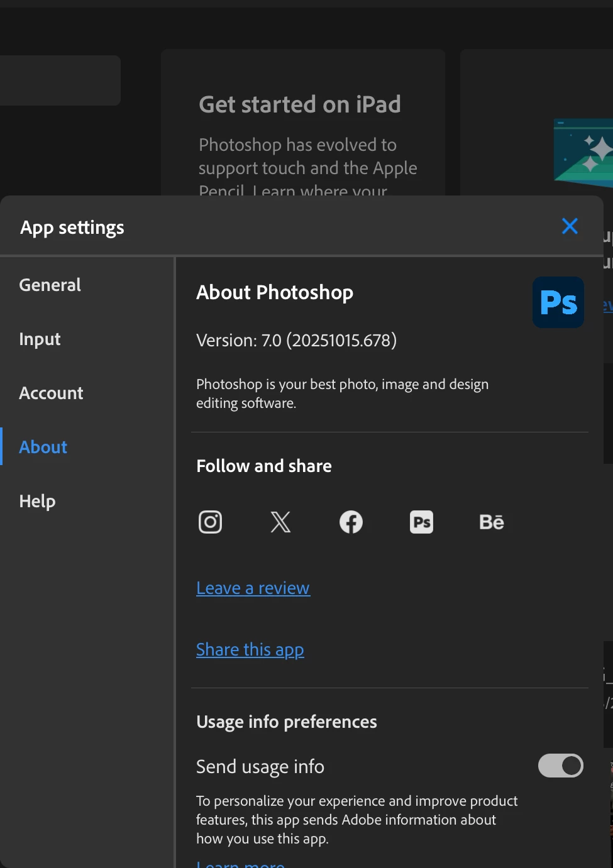Click the Follow and share heading
This screenshot has width=613, height=868.
pyautogui.click(x=264, y=466)
